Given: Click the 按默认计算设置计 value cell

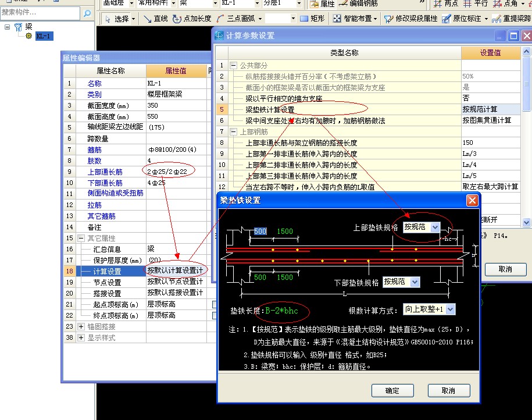Looking at the screenshot, I should tap(176, 270).
